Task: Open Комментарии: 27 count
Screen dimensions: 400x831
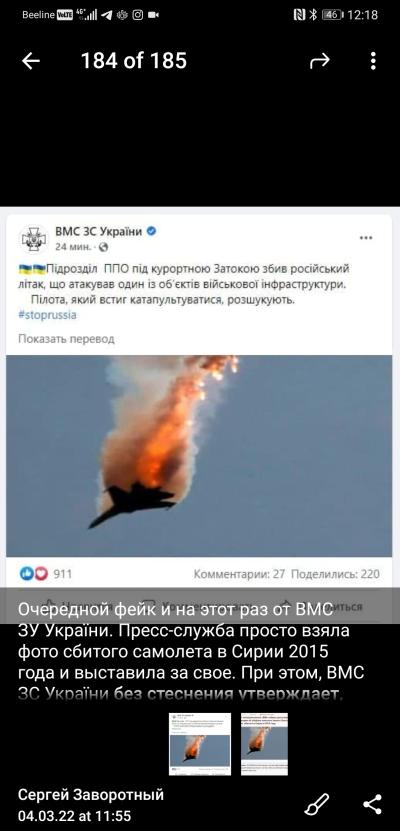Action: [239, 574]
